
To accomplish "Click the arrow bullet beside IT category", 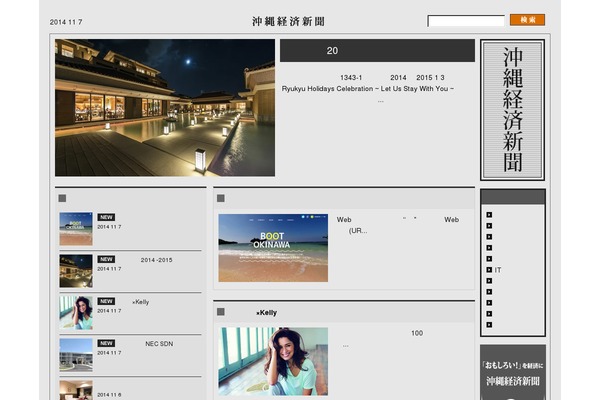I will coord(489,270).
